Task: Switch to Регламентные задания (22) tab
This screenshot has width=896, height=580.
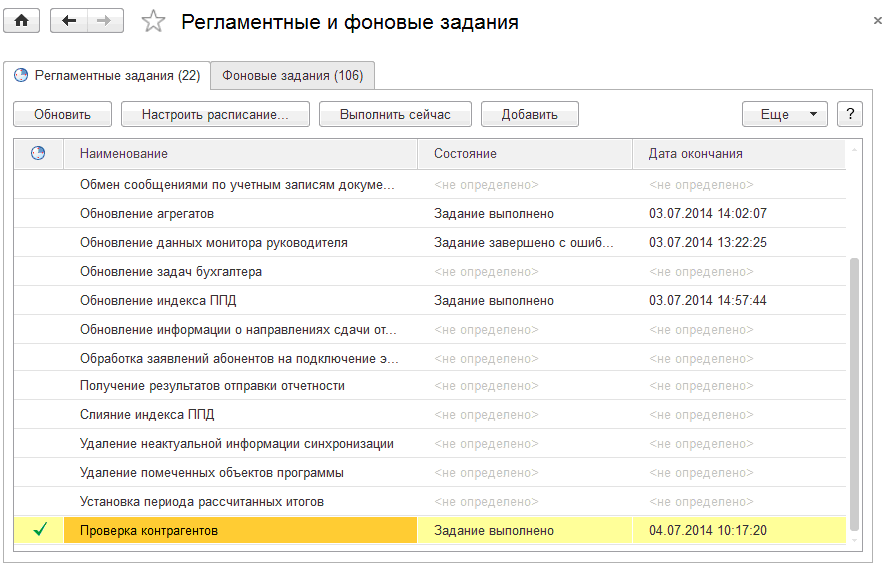Action: 107,75
